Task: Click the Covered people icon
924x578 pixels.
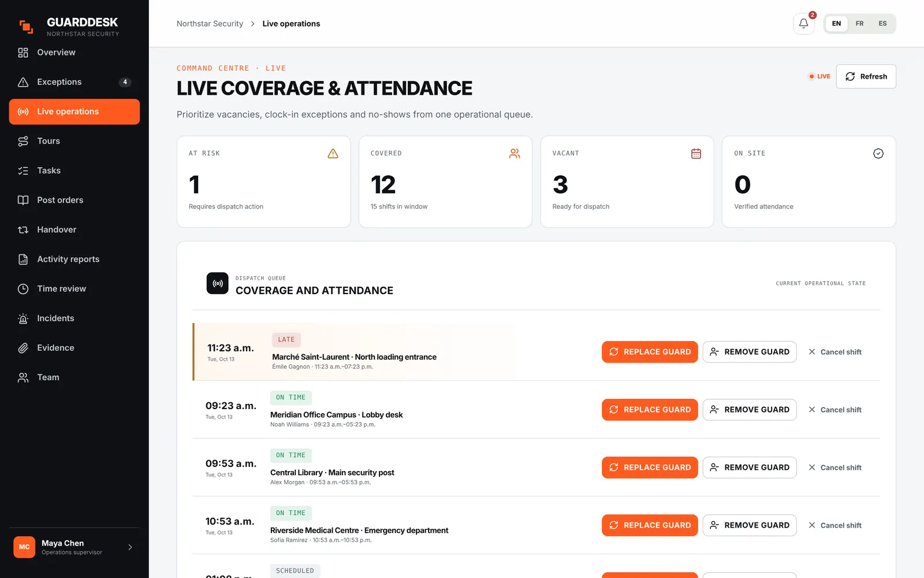Action: coord(515,153)
